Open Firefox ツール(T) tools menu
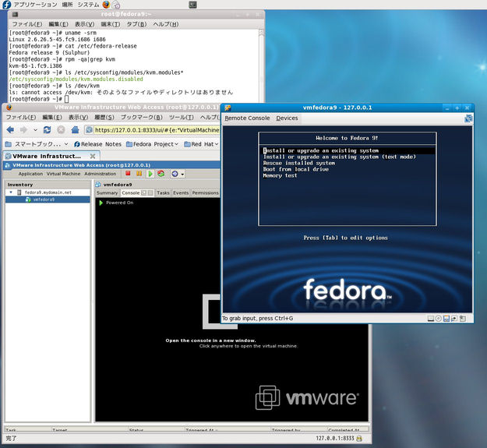 tap(182, 118)
